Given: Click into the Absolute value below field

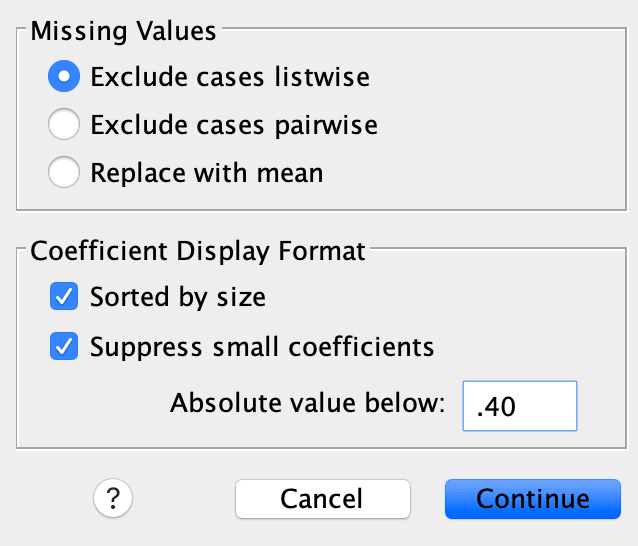Looking at the screenshot, I should coord(520,406).
